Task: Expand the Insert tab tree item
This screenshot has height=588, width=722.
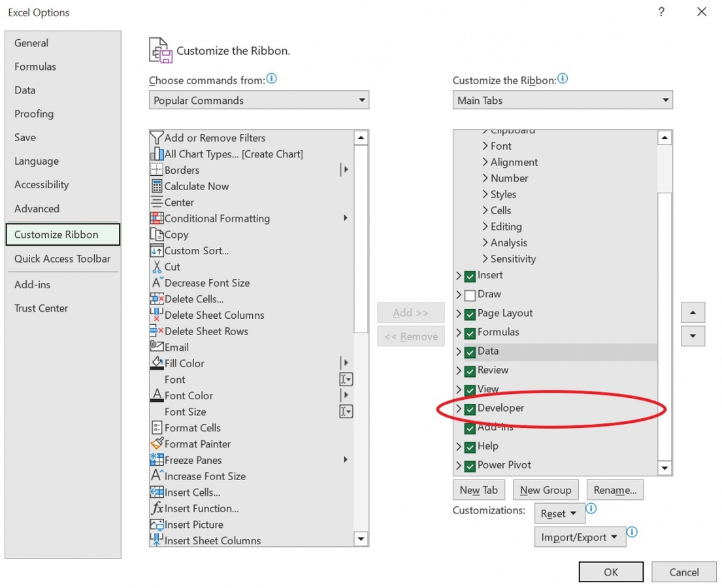Action: pyautogui.click(x=458, y=275)
